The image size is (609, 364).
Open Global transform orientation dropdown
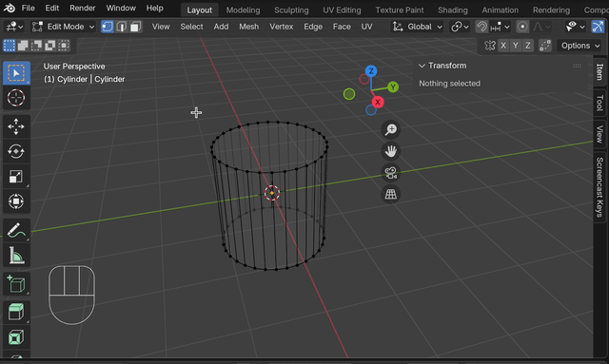(417, 27)
